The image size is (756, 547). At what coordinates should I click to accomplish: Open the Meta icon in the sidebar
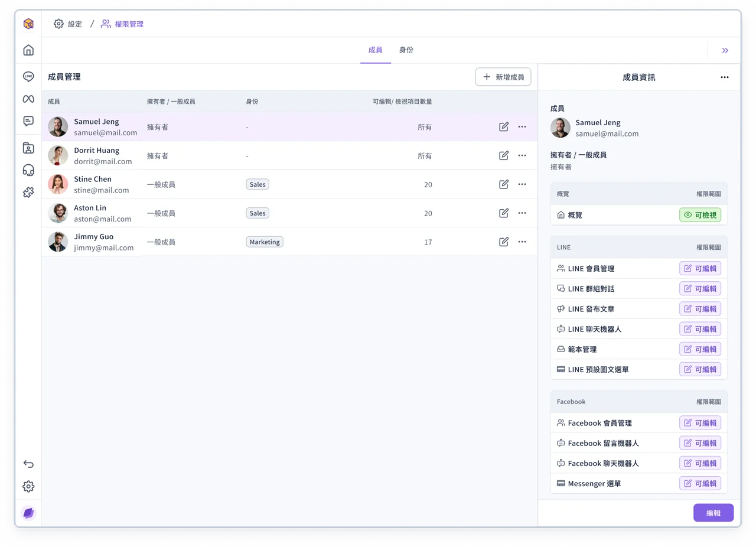(28, 99)
